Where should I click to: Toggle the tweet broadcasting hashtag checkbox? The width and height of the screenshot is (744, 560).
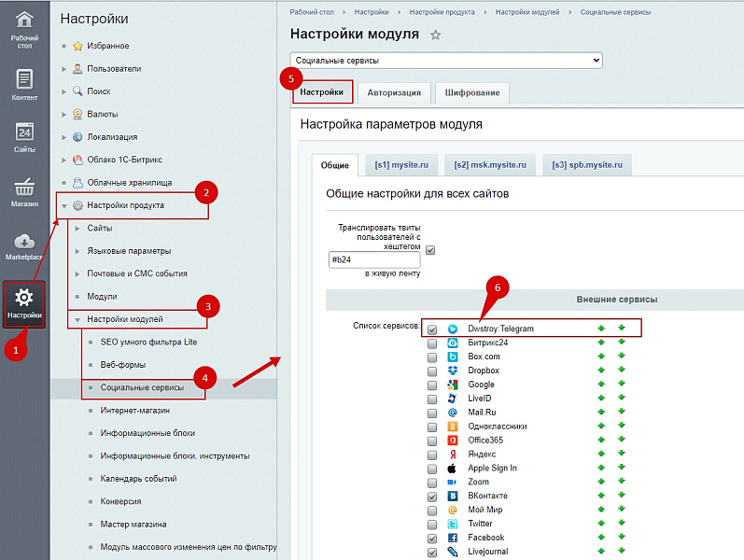[430, 250]
